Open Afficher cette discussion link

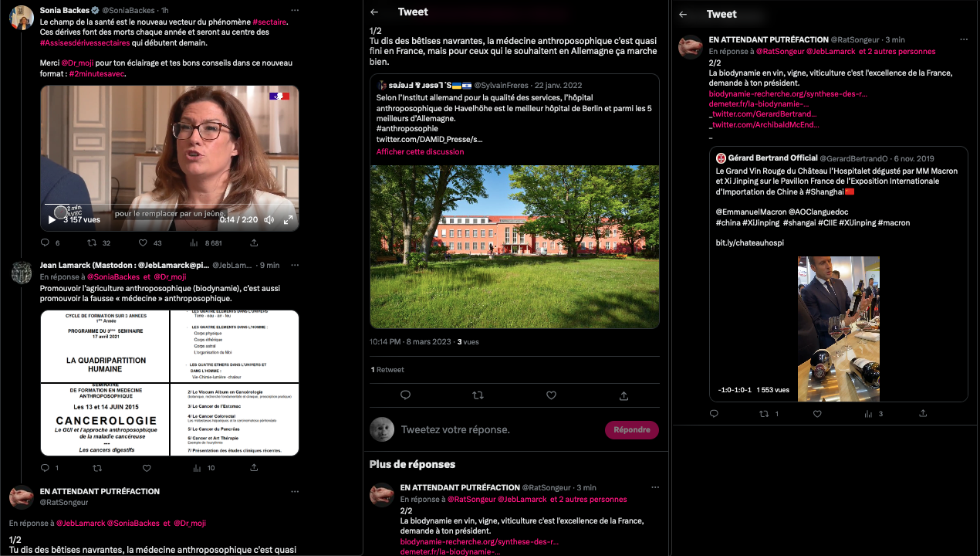[421, 151]
